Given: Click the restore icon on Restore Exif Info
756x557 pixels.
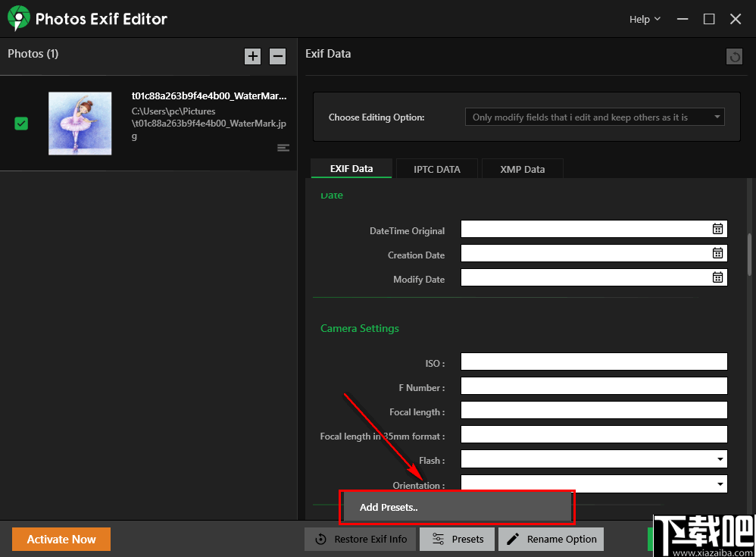Looking at the screenshot, I should tap(319, 539).
